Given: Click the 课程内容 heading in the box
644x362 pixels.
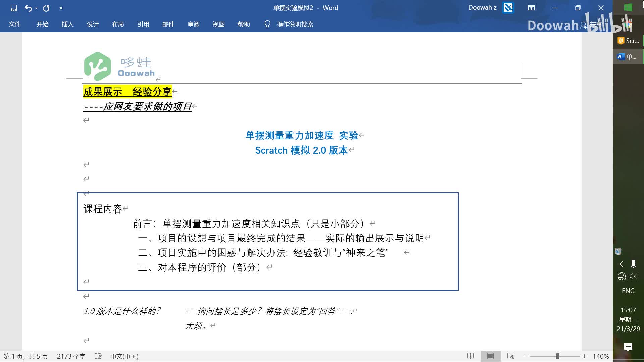Looking at the screenshot, I should [103, 209].
